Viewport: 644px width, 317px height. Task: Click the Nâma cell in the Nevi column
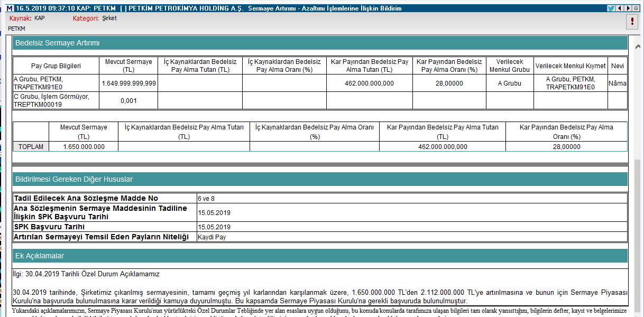point(618,83)
